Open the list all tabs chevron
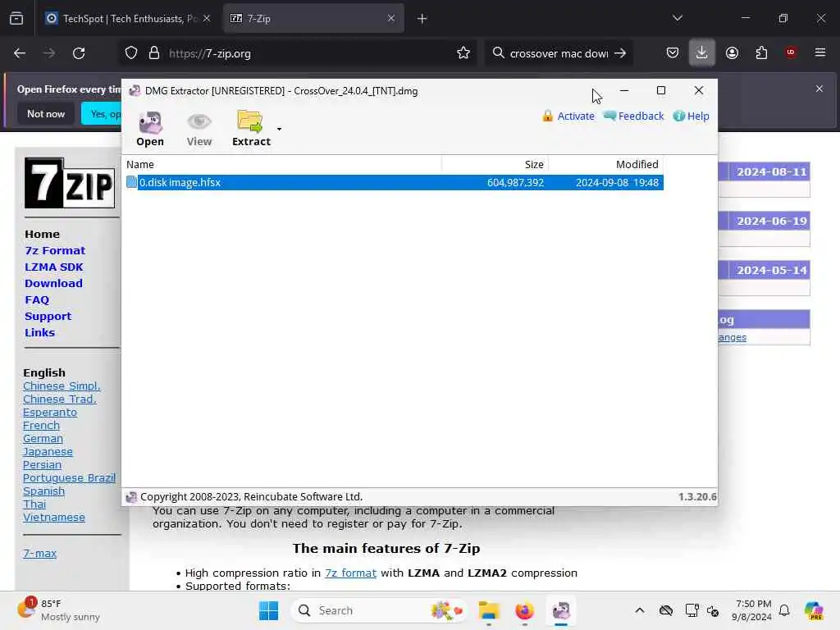 pyautogui.click(x=677, y=18)
